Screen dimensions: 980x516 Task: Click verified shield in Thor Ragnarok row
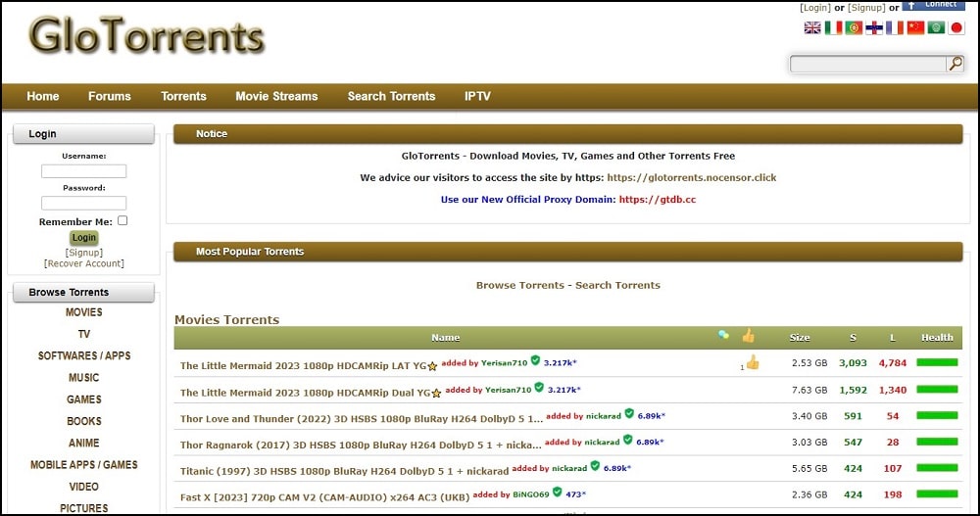628,440
